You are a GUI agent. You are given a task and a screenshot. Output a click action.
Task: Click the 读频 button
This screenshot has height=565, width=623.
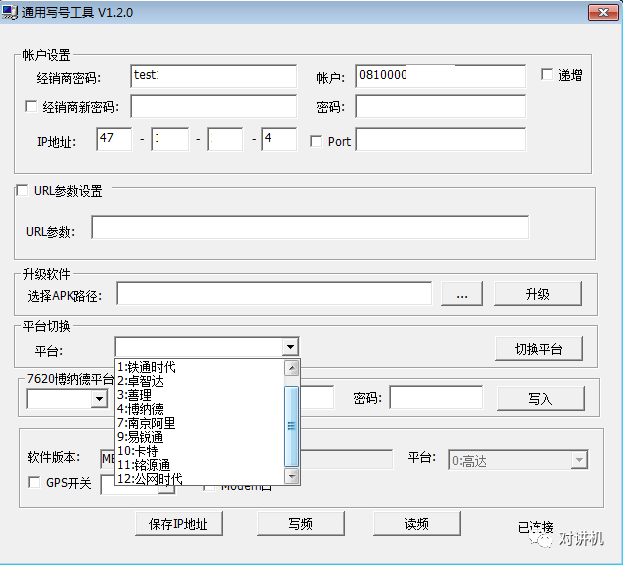point(416,524)
